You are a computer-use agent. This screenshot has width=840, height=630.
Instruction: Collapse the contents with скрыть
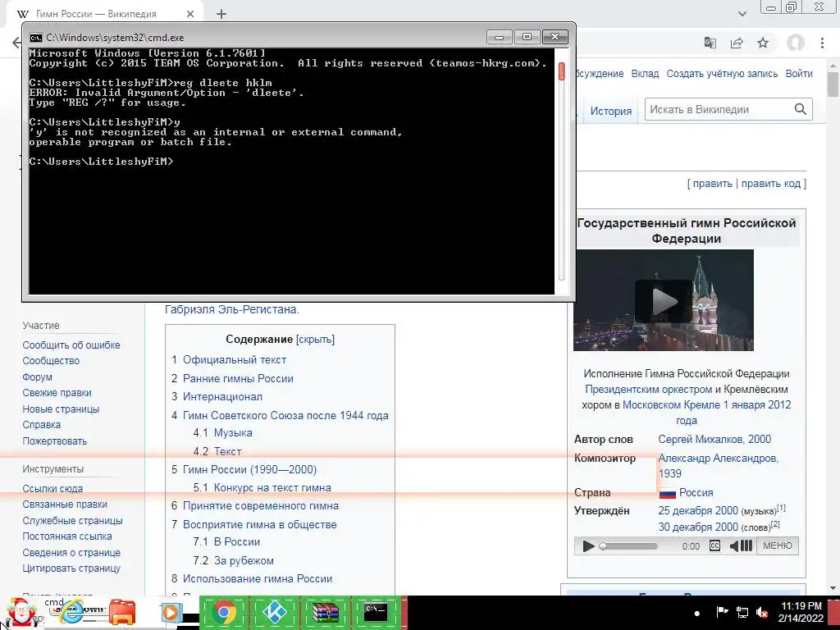point(315,339)
